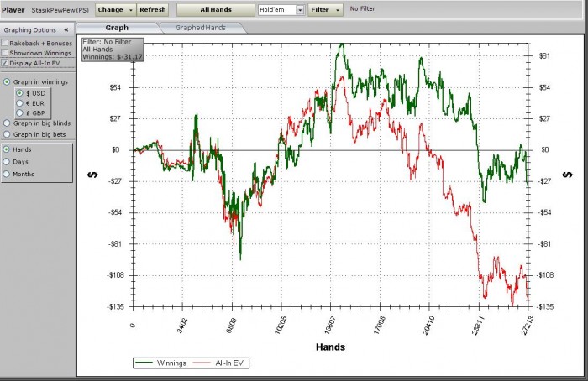Click the Filter info box on graph
Viewport: 588px width, 381px height.
[112, 49]
